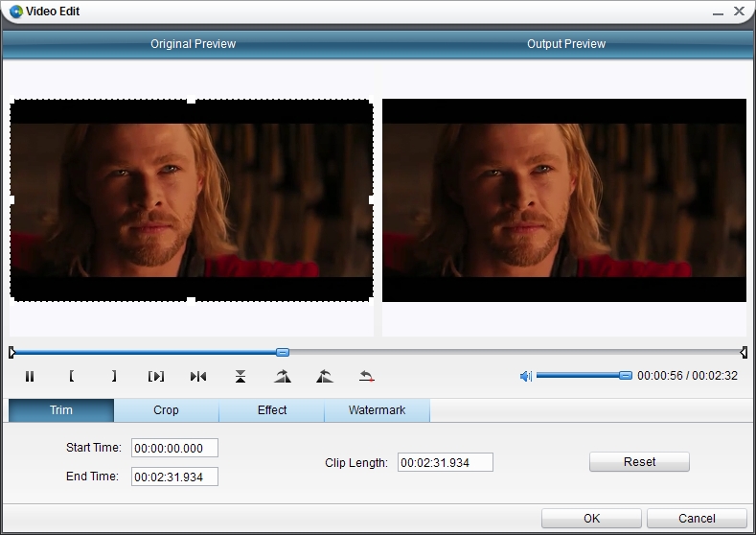This screenshot has width=756, height=535.
Task: Play the selected trimmed segment
Action: coord(156,376)
